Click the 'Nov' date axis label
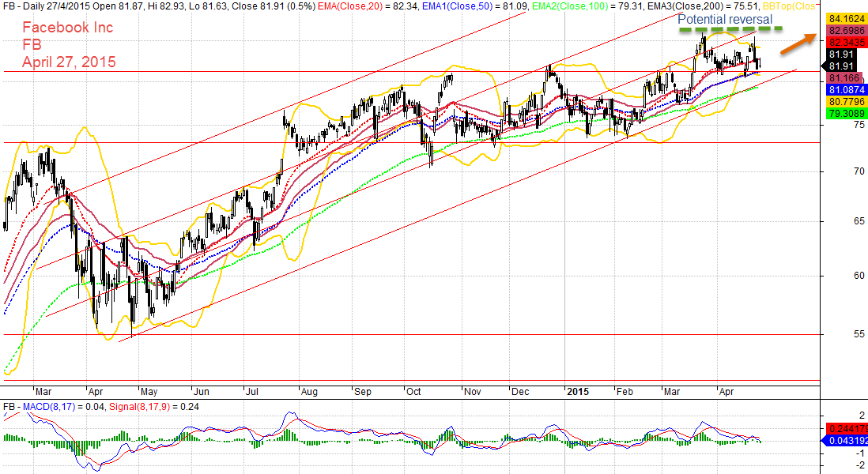This screenshot has height=474, width=868. (472, 392)
